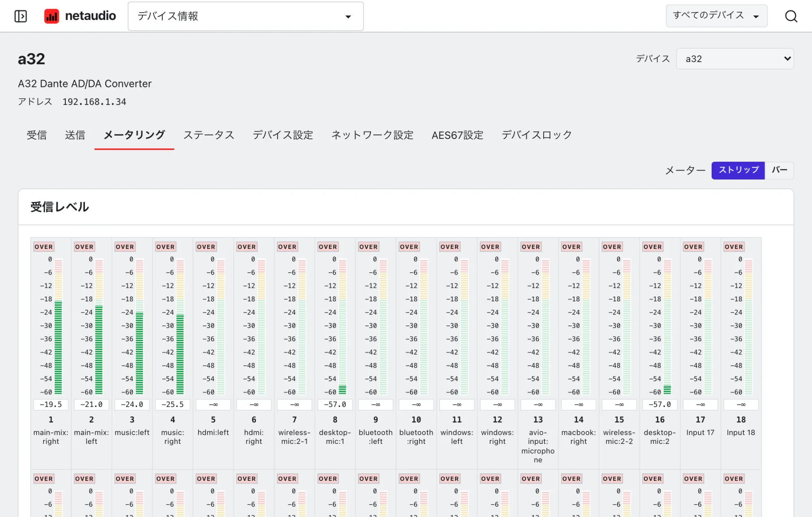Click the -25.5 level readout of channel 4
Screen dimensions: 812x517
pos(173,405)
